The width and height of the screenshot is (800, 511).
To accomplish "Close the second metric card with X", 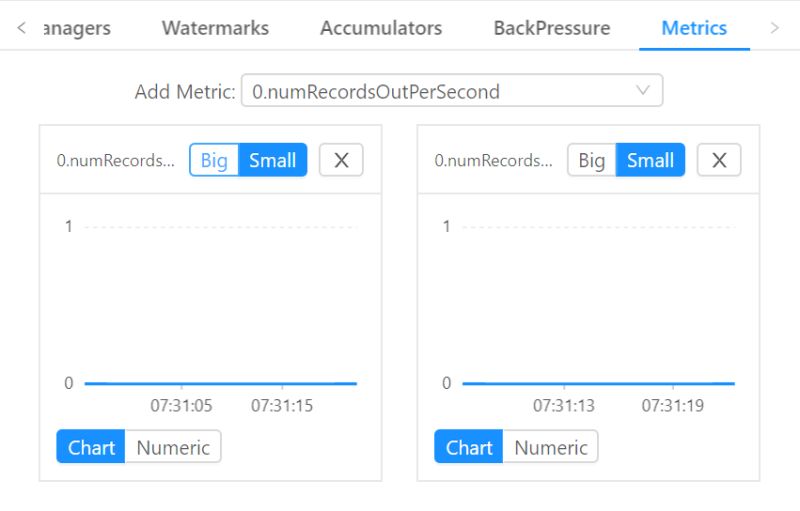I will click(x=719, y=160).
